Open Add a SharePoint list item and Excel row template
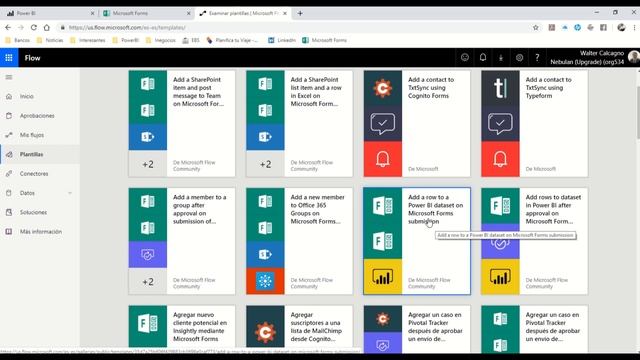Image resolution: width=640 pixels, height=360 pixels. tap(300, 124)
